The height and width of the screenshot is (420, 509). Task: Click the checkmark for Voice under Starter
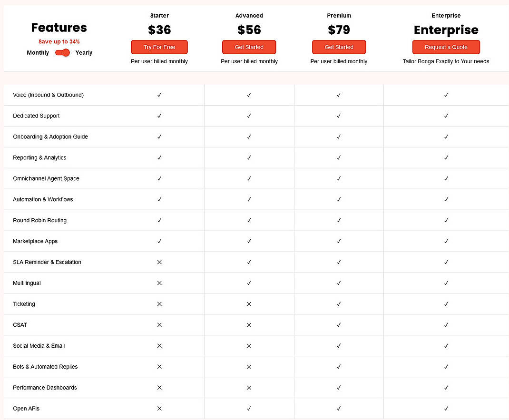pos(159,95)
